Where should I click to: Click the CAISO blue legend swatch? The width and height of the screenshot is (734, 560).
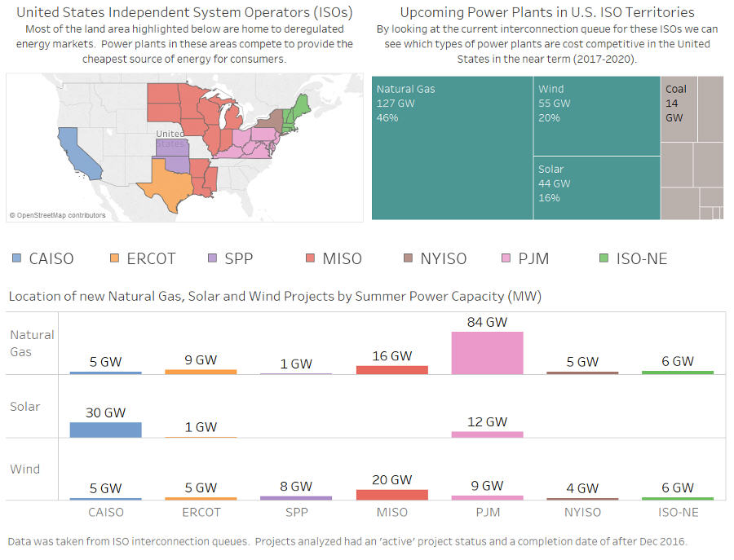(17, 259)
